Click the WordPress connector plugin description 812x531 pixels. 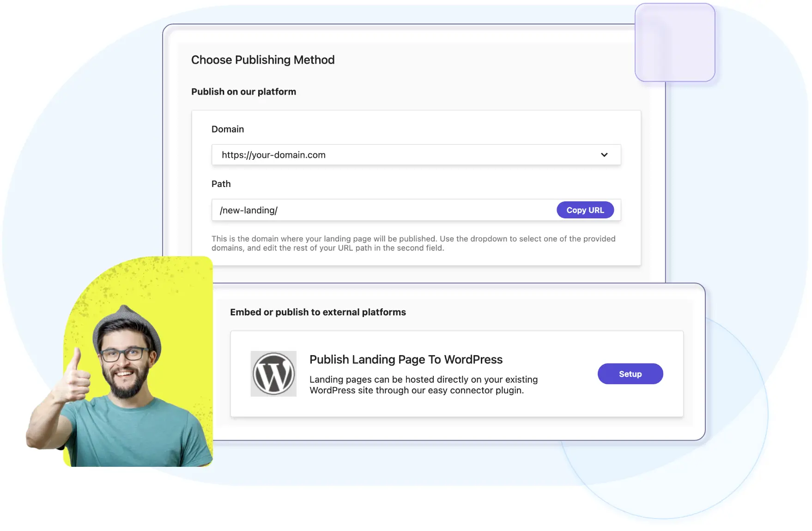click(424, 385)
